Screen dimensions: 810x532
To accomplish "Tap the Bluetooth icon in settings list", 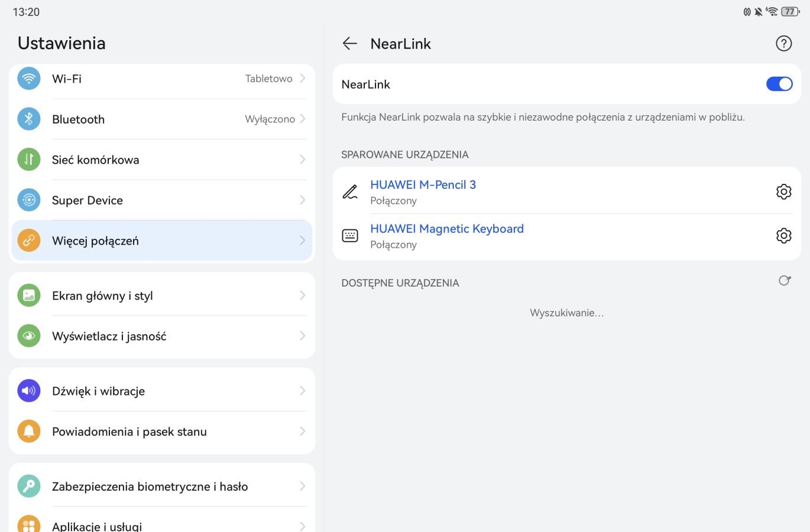I will [x=29, y=119].
